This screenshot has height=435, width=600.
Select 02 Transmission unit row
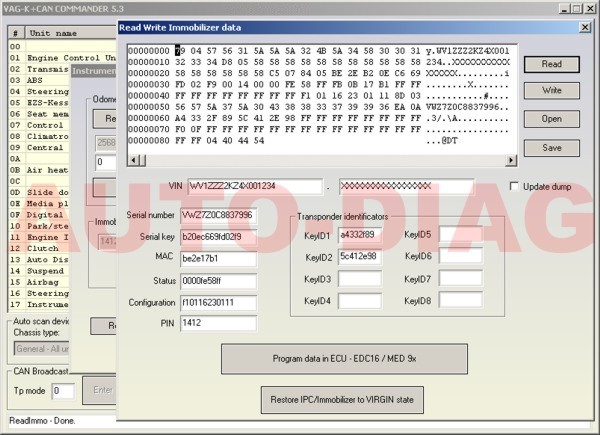tap(39, 69)
